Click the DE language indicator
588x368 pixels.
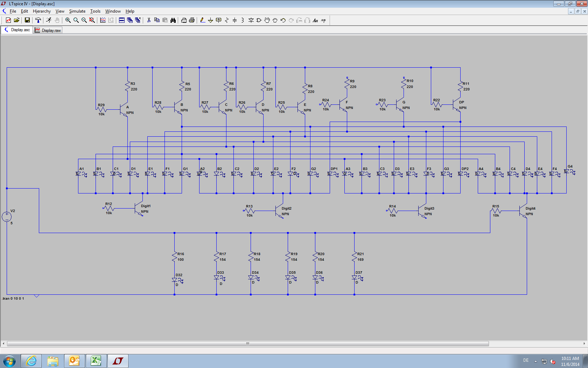(x=526, y=360)
